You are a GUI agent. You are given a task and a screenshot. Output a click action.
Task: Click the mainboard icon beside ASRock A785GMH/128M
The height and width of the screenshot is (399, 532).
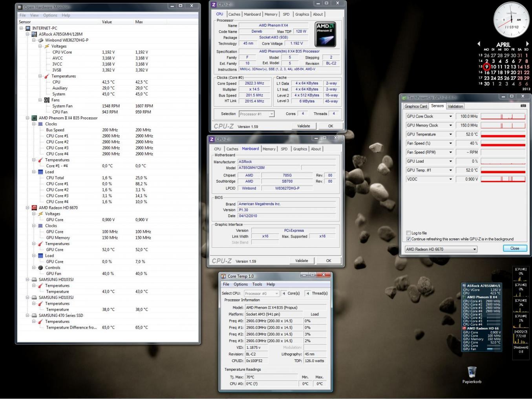[x=34, y=34]
